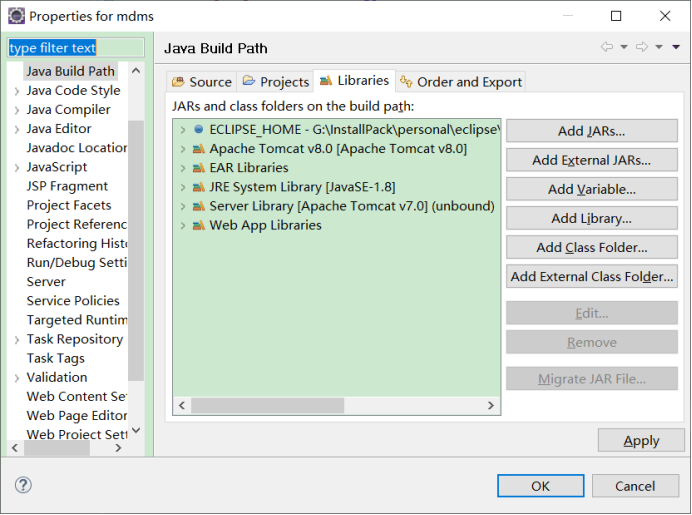Open the forward history dropdown arrow
Screen dimensions: 692x515
coord(659,47)
